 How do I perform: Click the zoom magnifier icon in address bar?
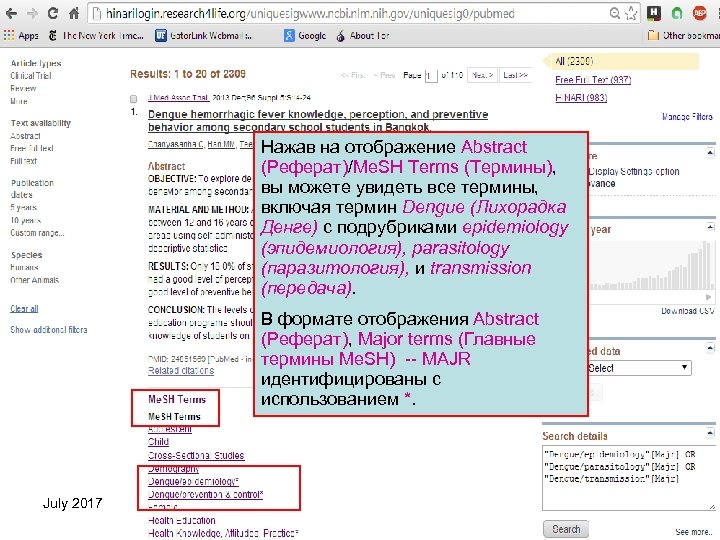[615, 13]
